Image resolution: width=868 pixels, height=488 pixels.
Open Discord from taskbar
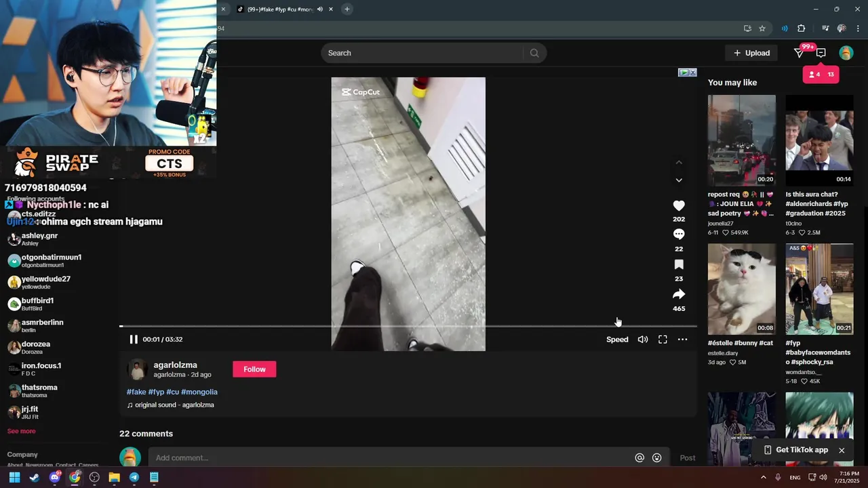[x=55, y=477]
